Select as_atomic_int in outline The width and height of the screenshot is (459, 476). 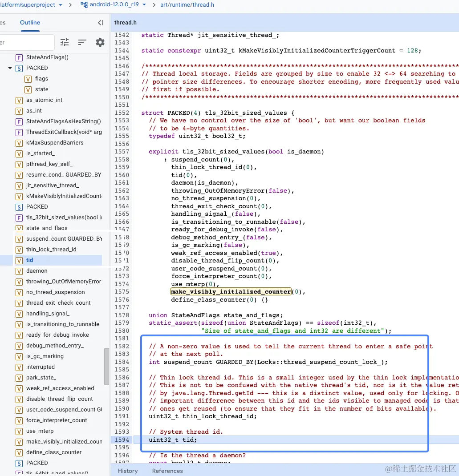tap(45, 100)
